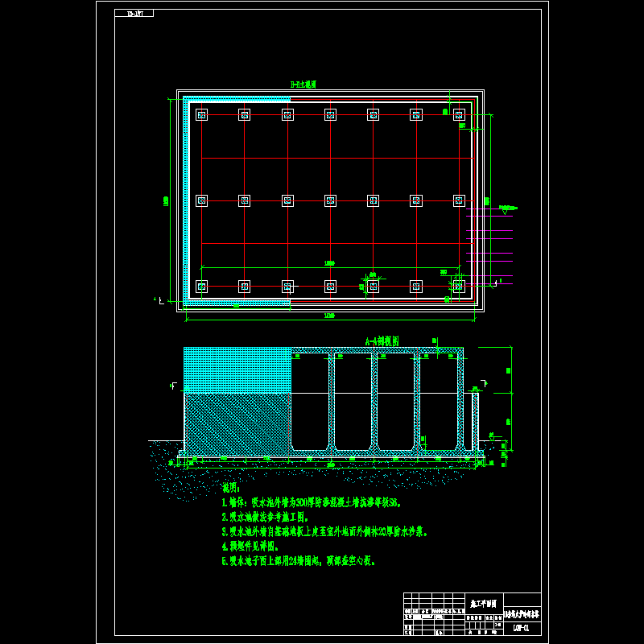Select the A-A section view title
The width and height of the screenshot is (644, 644).
[x=382, y=341]
